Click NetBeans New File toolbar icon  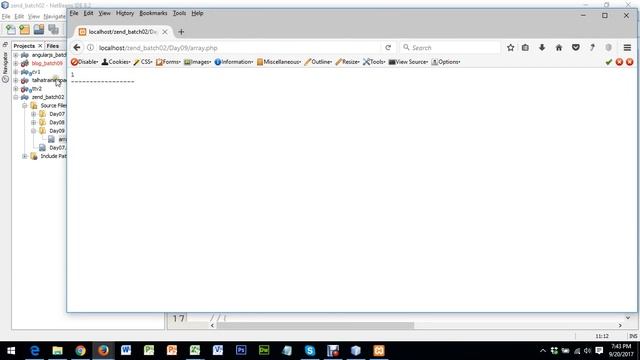11,29
